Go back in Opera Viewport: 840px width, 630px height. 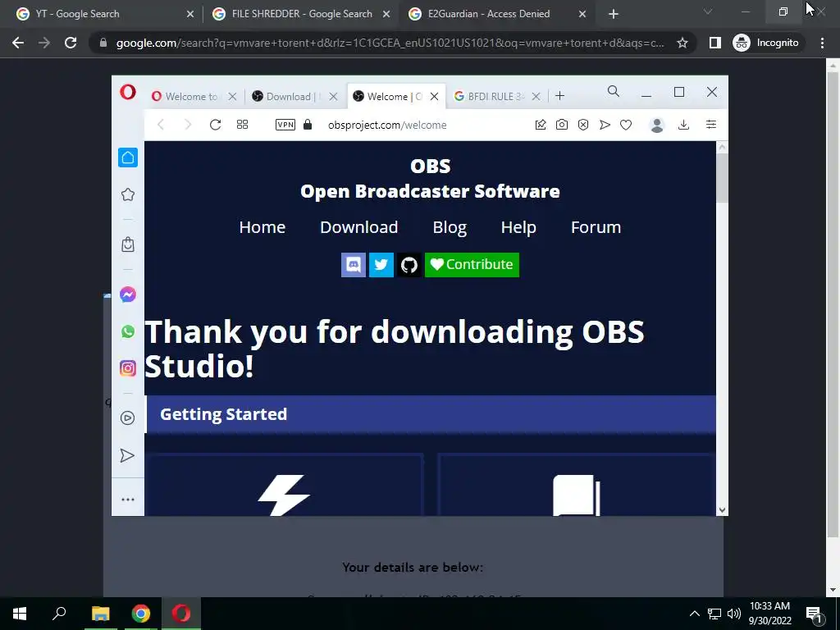click(161, 125)
